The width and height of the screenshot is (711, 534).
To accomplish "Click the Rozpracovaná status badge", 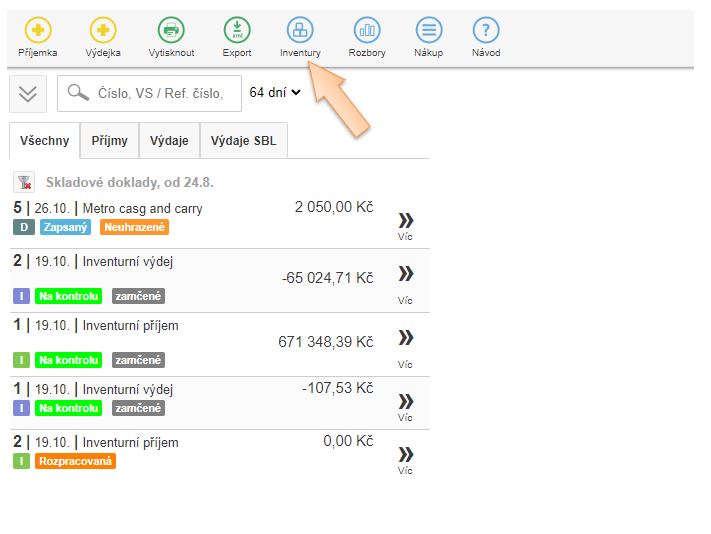I will pos(75,461).
